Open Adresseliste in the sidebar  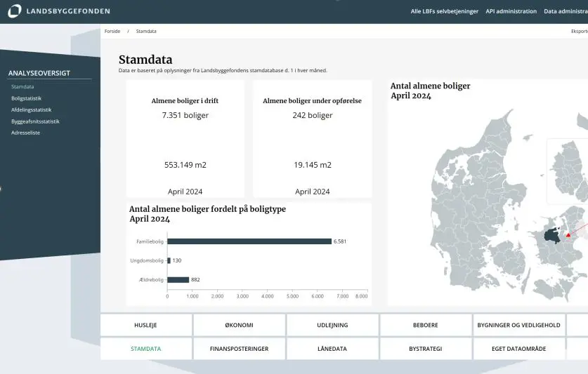coord(25,133)
